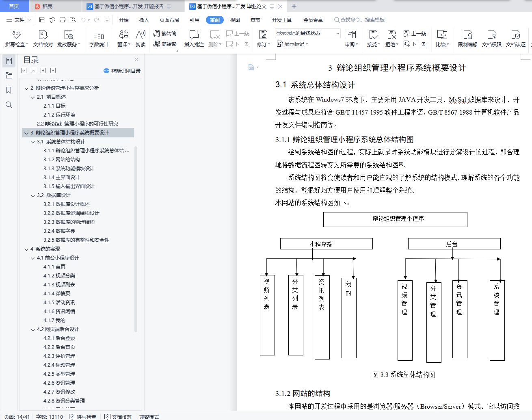Viewport: 532px width, 420px height.
Task: Go to previous revision (上一条) beside 拒绝
Action: coord(415,34)
